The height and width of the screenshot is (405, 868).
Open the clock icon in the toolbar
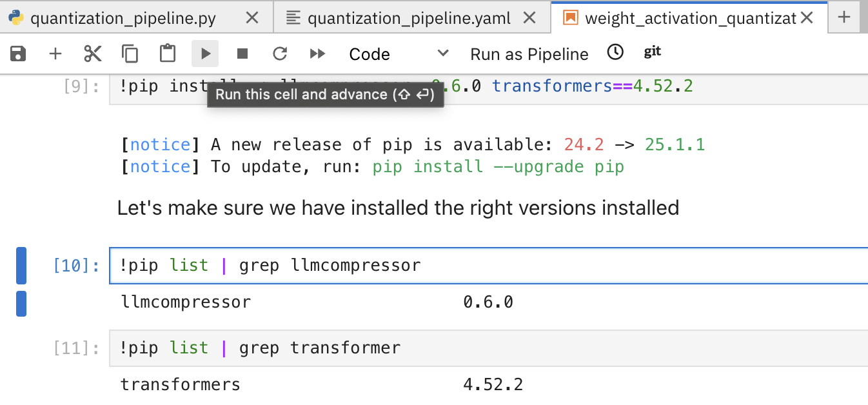click(x=616, y=52)
